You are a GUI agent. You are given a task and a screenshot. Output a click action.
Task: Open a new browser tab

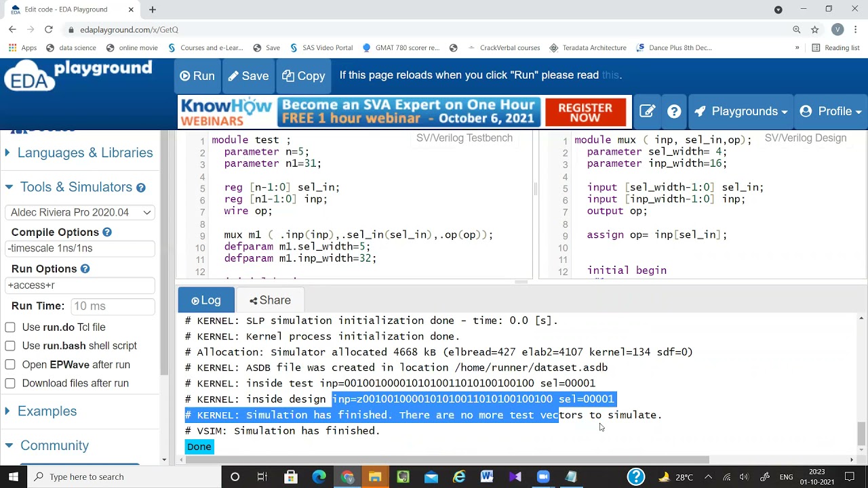[153, 9]
